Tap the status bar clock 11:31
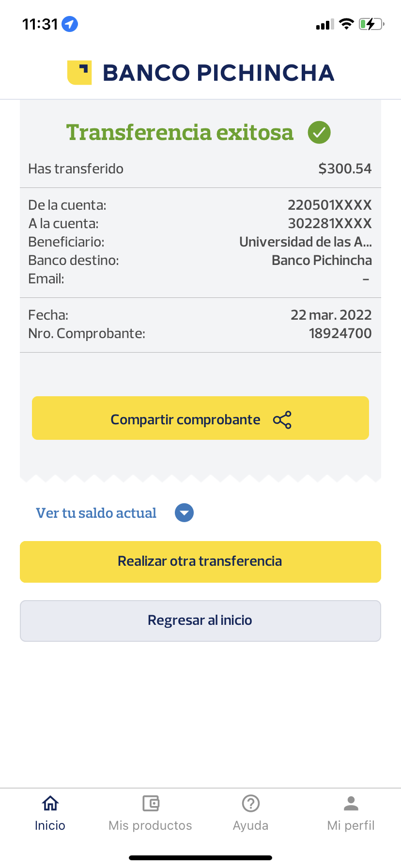401x868 pixels. click(40, 24)
